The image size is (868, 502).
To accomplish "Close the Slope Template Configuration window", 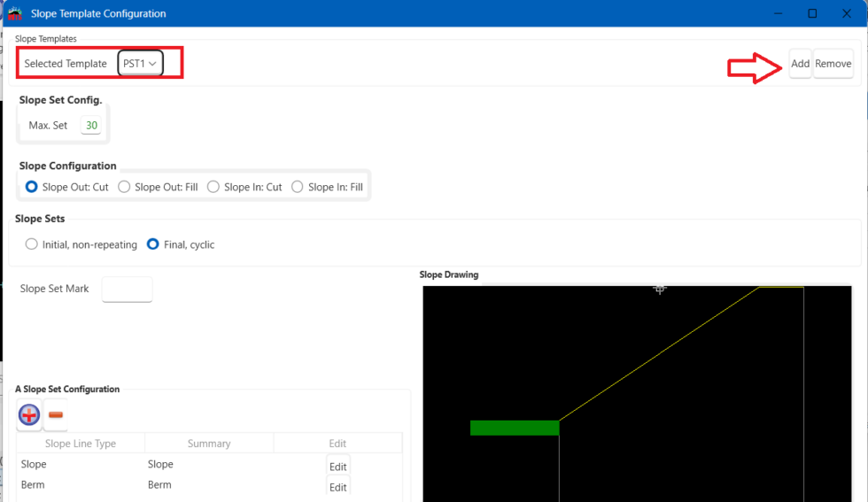I will [x=846, y=13].
